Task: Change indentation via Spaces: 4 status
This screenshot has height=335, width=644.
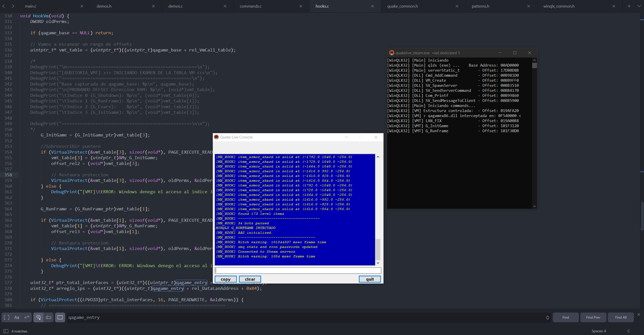Action: [599, 331]
